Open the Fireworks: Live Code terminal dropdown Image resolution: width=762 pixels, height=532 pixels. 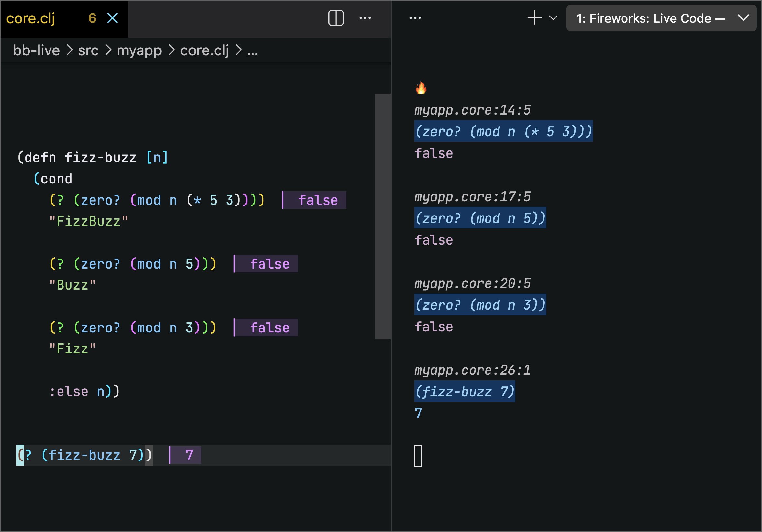tap(661, 18)
